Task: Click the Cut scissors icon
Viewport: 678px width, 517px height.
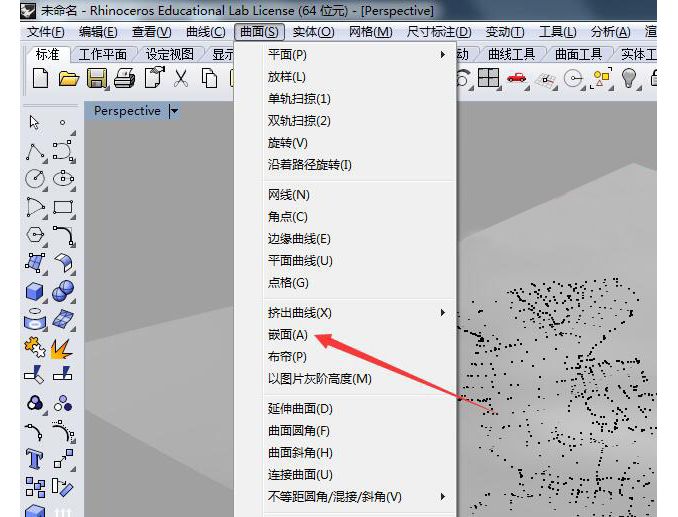Action: coord(181,79)
